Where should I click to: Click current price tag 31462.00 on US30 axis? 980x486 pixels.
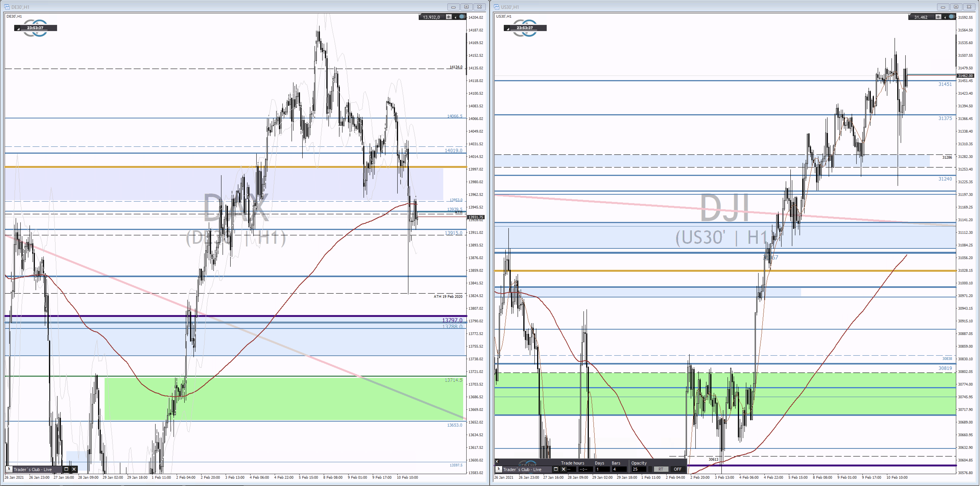pos(965,76)
